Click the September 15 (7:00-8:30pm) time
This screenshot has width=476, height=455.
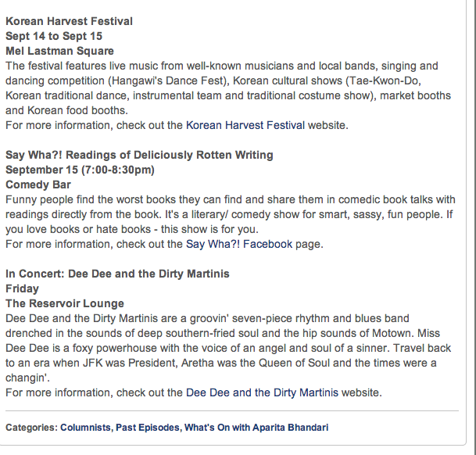(80, 170)
